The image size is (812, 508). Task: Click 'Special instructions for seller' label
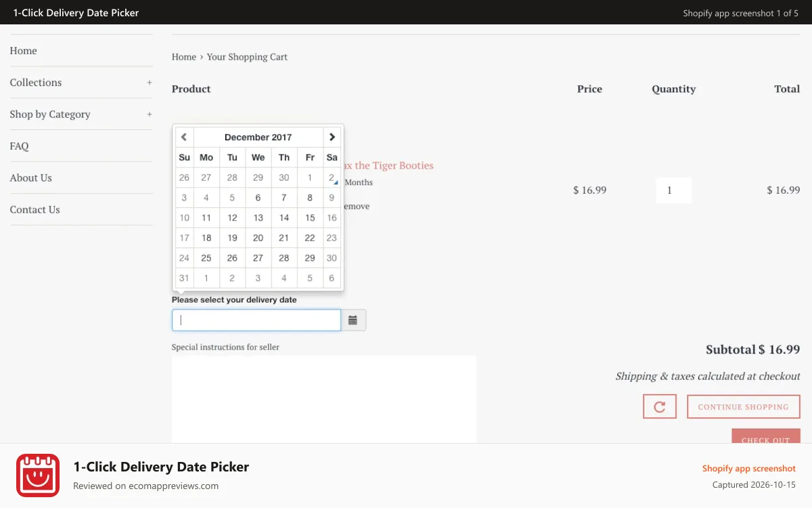point(225,347)
